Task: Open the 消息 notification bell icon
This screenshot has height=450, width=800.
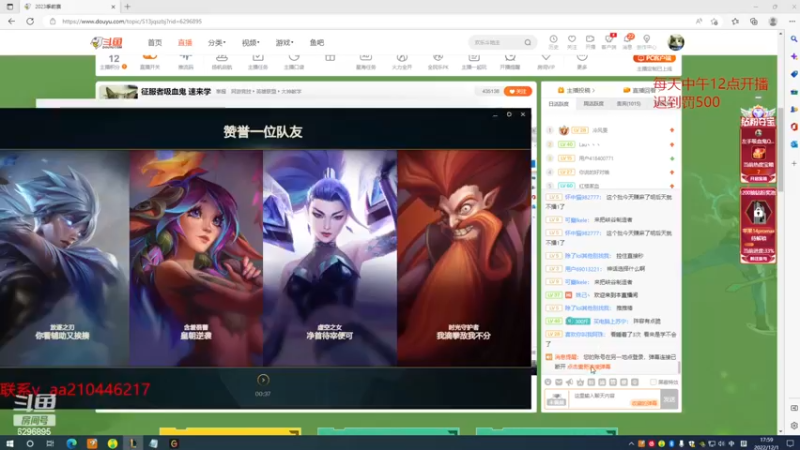Action: point(627,42)
